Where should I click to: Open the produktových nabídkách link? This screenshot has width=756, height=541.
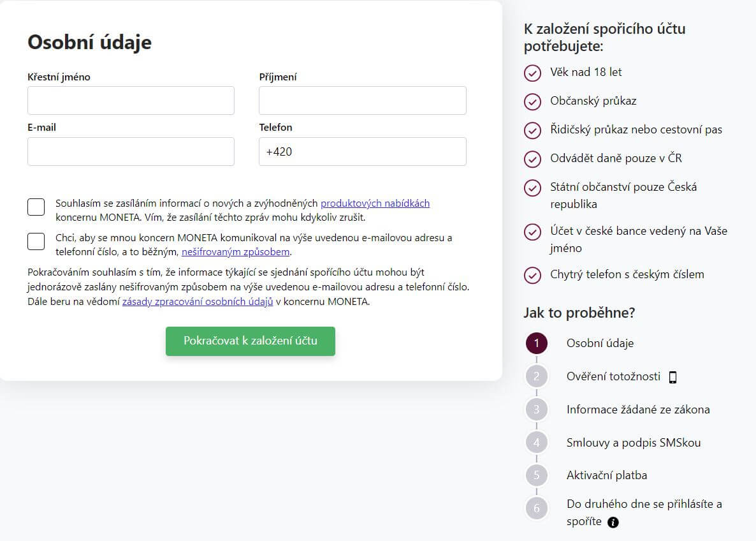coord(375,204)
